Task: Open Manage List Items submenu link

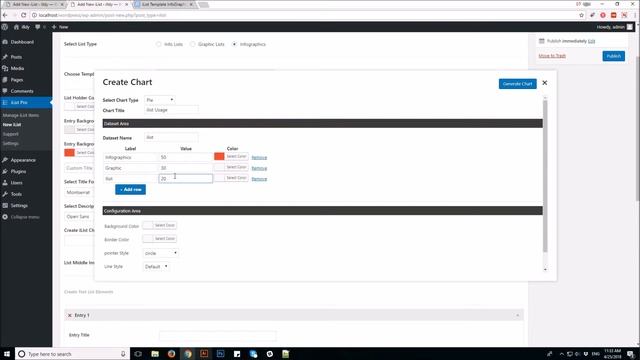Action: point(21,116)
